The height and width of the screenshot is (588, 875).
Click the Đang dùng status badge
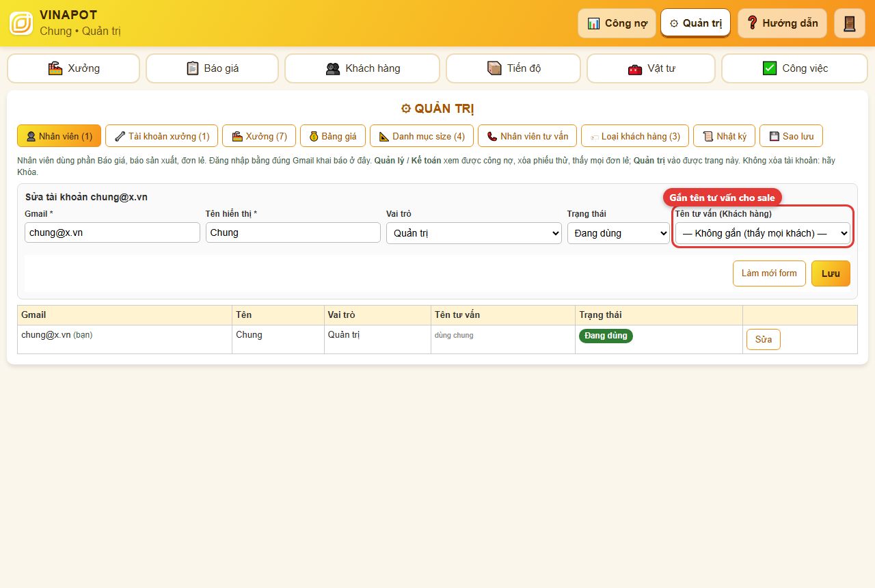[606, 336]
